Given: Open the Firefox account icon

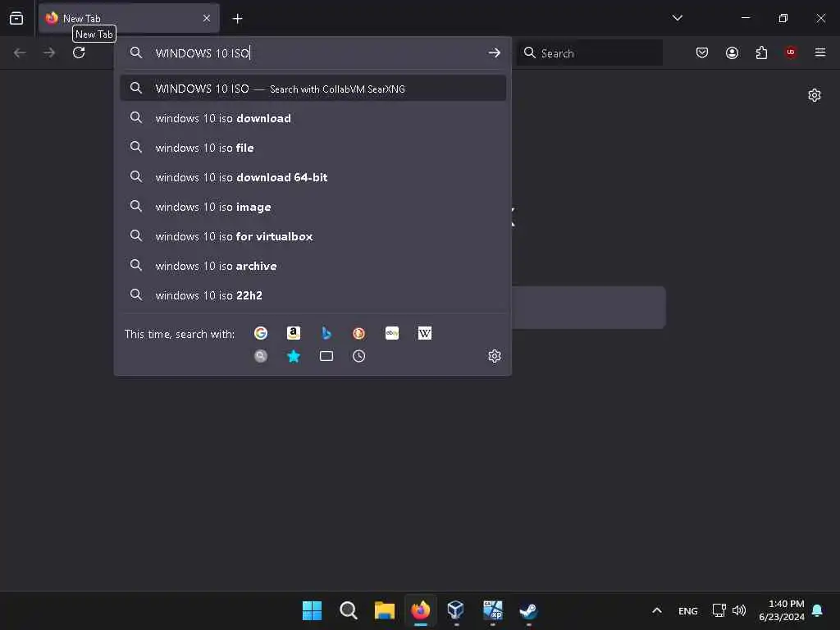Looking at the screenshot, I should pos(732,52).
